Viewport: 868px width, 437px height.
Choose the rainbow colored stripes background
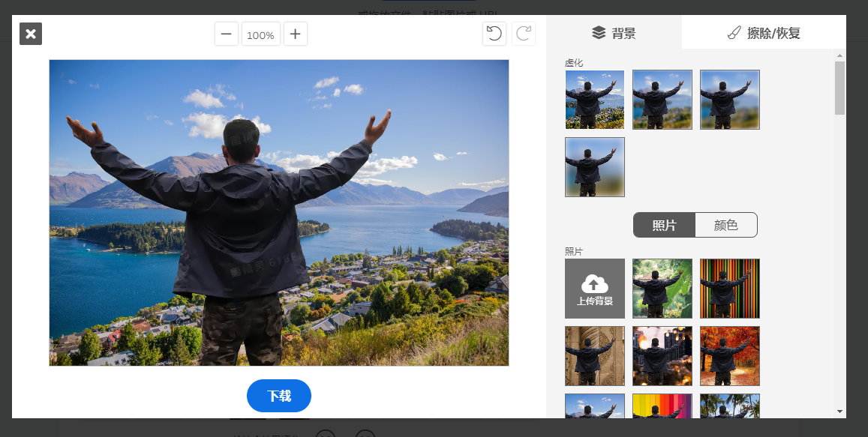(x=662, y=406)
